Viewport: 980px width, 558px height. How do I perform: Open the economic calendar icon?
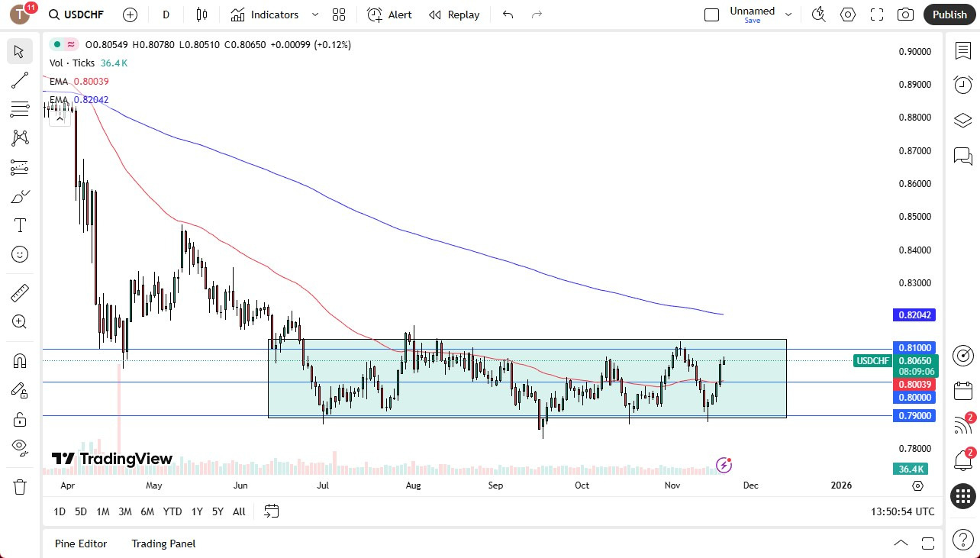click(962, 390)
